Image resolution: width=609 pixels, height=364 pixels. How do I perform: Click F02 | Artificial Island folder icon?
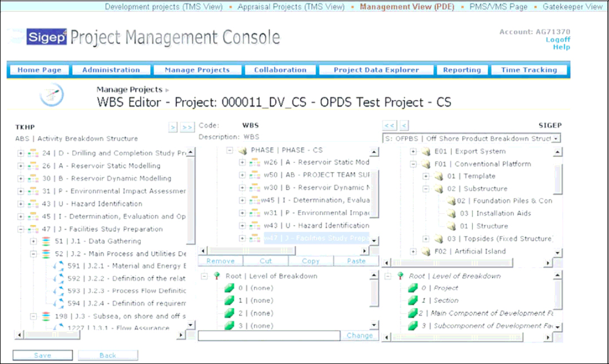[x=427, y=251]
